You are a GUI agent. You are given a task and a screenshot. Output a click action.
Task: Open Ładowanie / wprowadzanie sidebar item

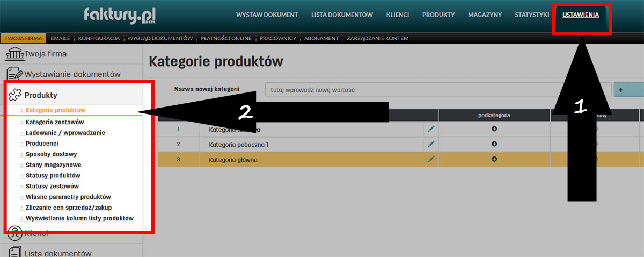[x=65, y=133]
